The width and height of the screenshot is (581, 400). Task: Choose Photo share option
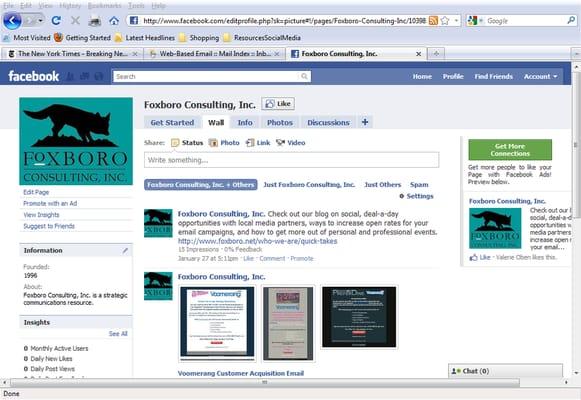click(x=224, y=143)
